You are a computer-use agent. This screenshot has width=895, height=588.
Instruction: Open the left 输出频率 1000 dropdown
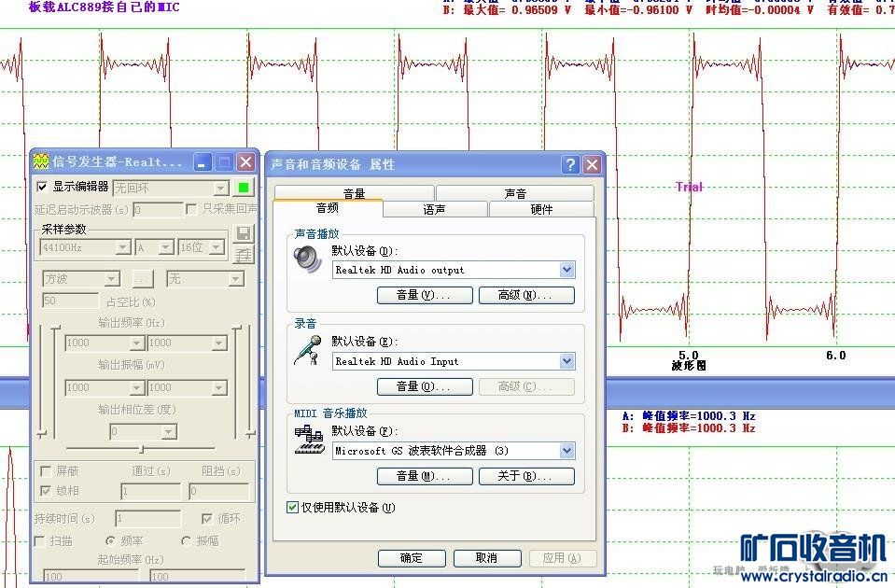click(x=137, y=343)
